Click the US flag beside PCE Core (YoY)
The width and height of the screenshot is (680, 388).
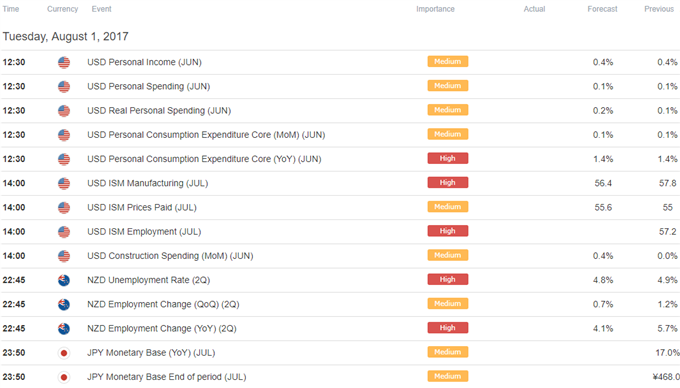click(64, 159)
